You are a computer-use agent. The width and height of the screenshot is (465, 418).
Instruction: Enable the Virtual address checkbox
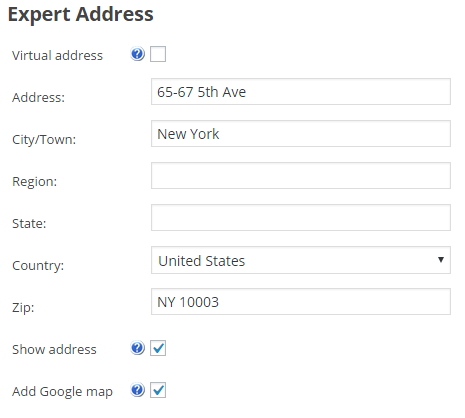pos(158,54)
